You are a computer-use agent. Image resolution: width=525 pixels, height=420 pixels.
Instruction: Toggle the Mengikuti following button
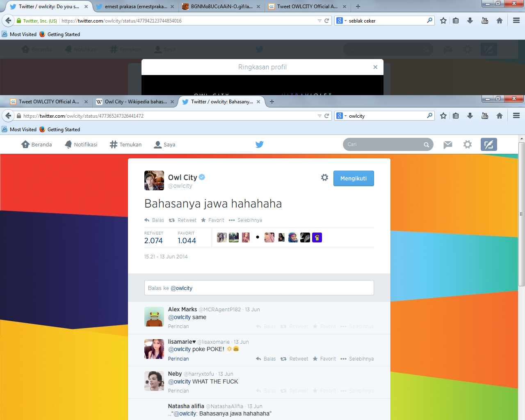(x=354, y=178)
